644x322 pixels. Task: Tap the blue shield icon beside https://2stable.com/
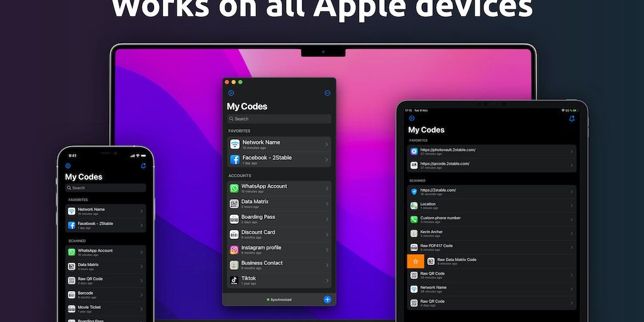[x=414, y=192]
